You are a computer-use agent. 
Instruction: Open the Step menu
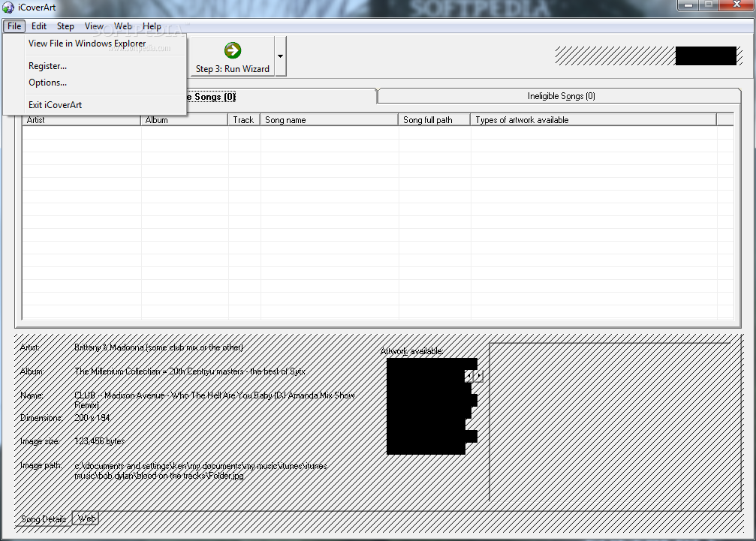tap(65, 26)
